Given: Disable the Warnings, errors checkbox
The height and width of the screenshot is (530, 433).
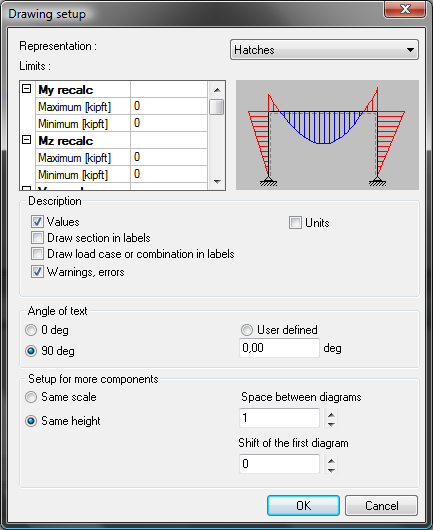Looking at the screenshot, I should (37, 272).
